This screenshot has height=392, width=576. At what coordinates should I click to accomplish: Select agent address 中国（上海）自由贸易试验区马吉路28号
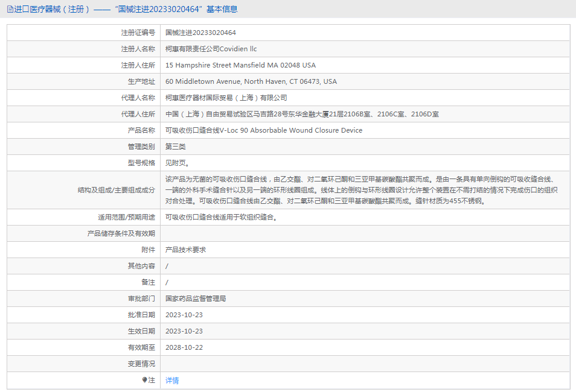point(226,114)
